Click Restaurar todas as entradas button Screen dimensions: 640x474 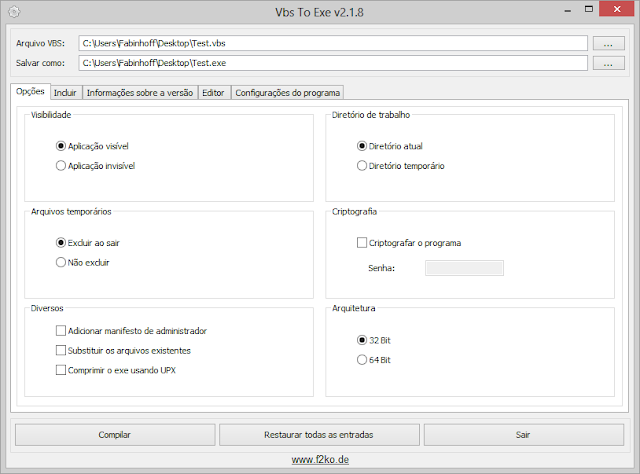tap(319, 435)
